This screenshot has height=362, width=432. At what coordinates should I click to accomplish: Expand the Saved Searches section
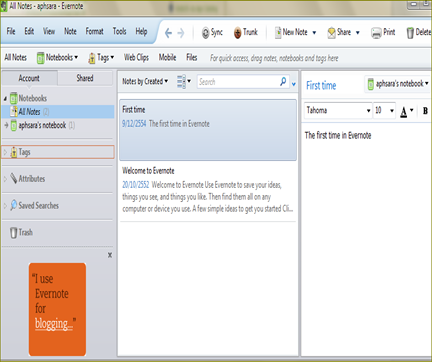click(x=5, y=206)
